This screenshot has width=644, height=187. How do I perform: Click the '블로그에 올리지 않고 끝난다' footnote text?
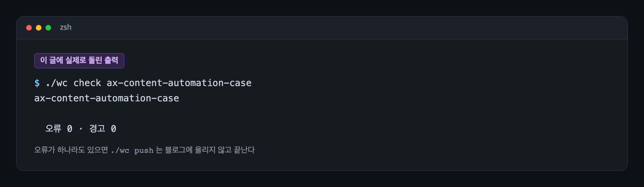(x=210, y=150)
